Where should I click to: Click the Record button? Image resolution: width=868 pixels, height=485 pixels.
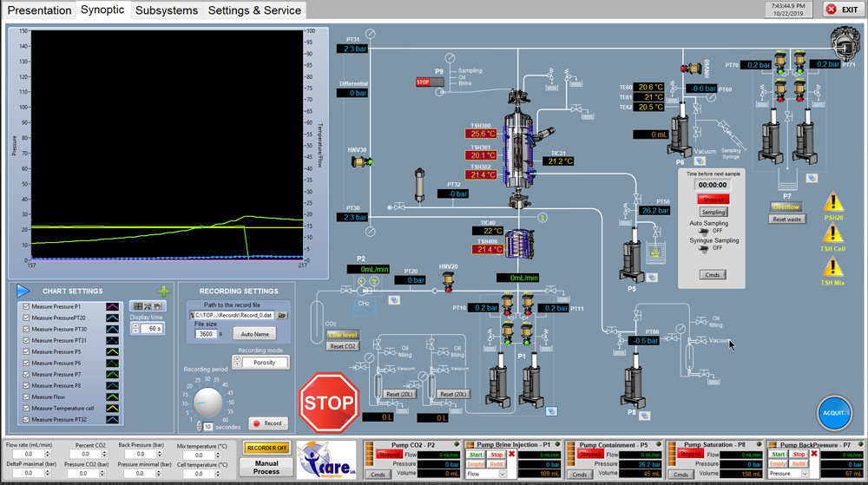268,423
